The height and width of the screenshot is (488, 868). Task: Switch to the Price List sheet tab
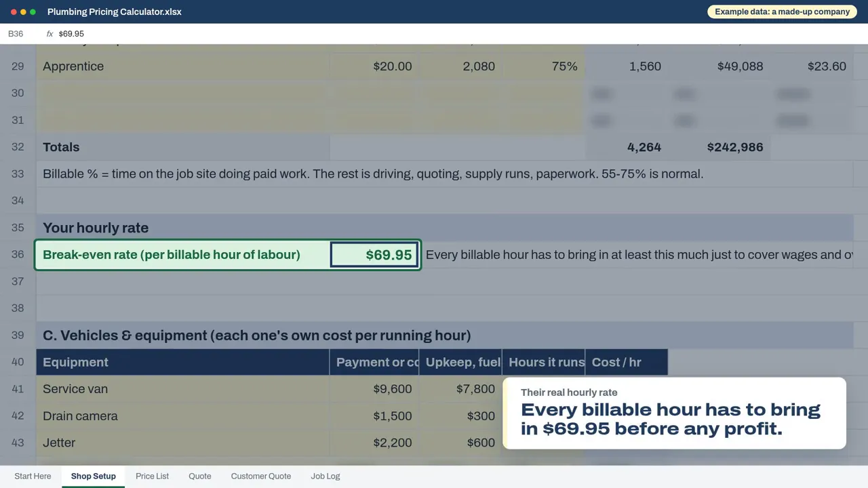152,476
